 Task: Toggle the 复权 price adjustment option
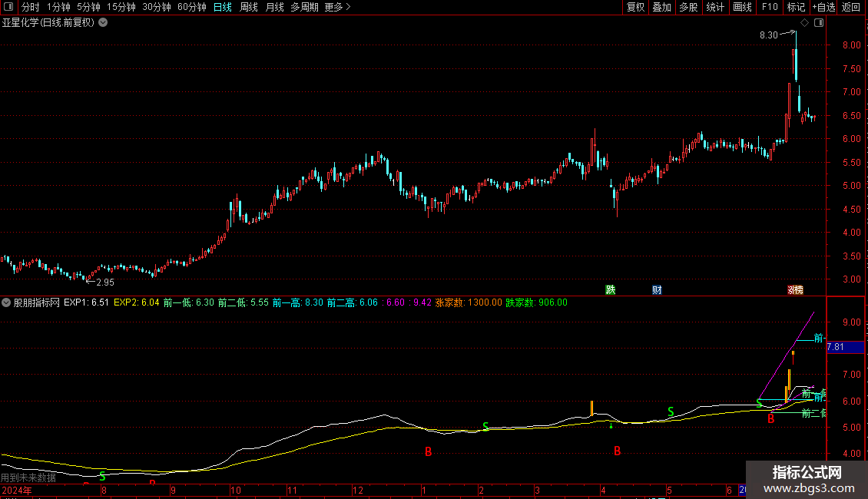[635, 7]
